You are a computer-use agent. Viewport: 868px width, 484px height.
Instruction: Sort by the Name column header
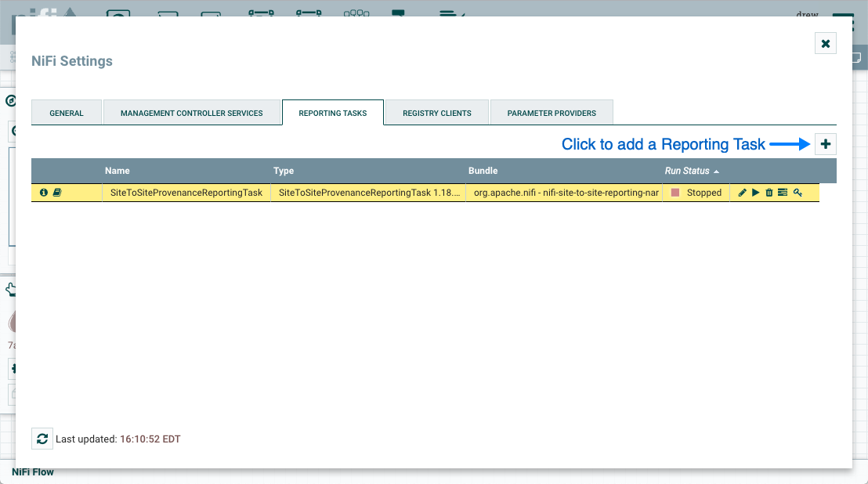[118, 171]
